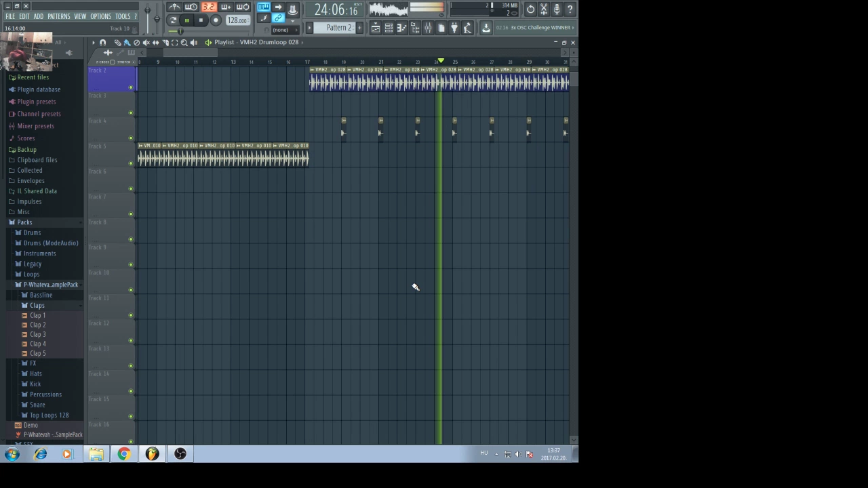Toggle the 3.2 recording countdown
Screen dimensions: 868x488
(x=209, y=7)
